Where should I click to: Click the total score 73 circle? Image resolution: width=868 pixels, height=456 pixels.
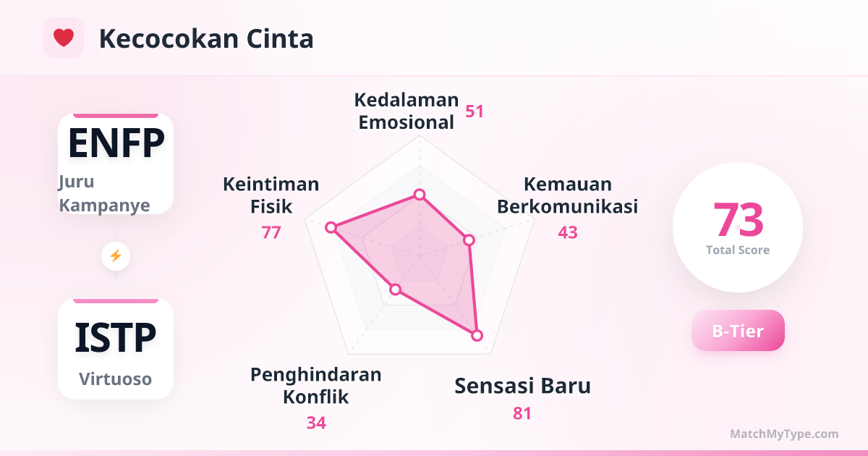click(x=738, y=227)
